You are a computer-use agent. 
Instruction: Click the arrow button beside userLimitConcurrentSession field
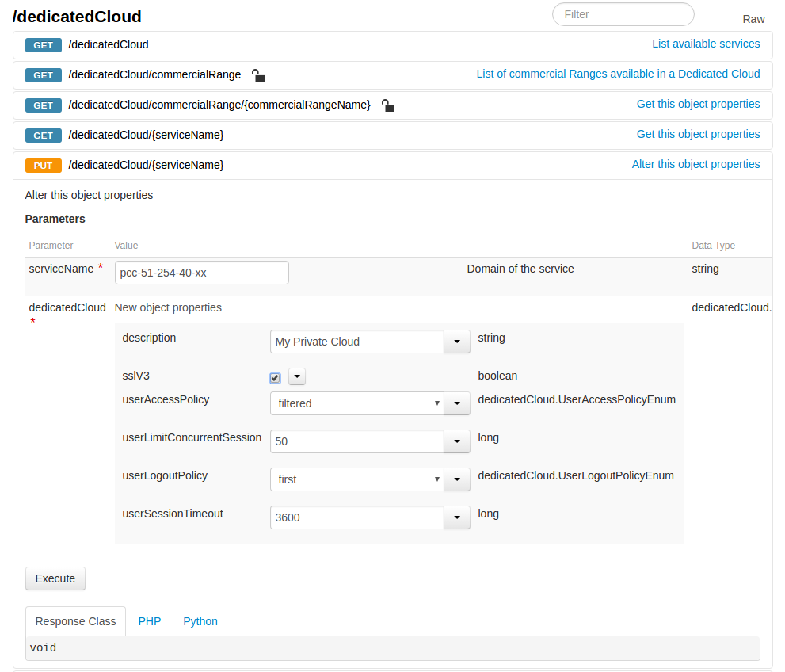tap(457, 441)
